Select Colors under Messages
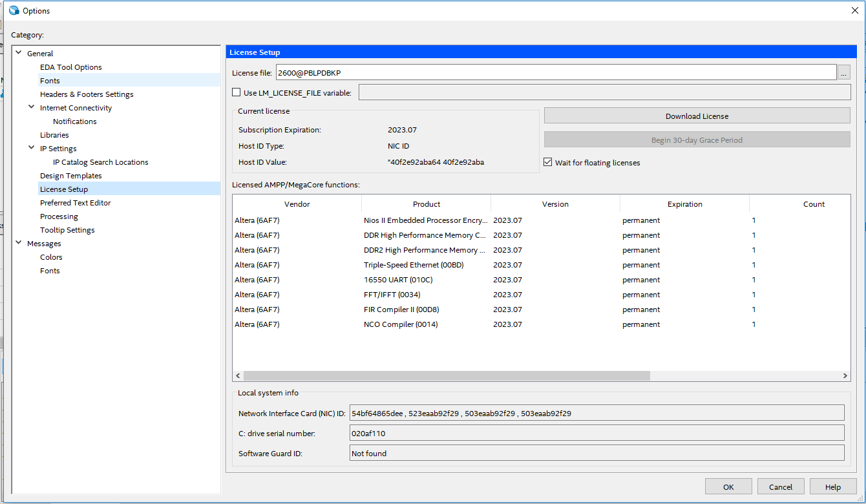Viewport: 866px width, 504px height. click(51, 257)
